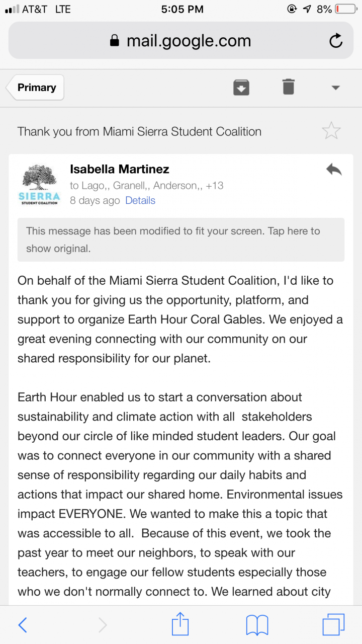Open the more actions dropdown arrow
This screenshot has width=362, height=644.
pos(336,88)
